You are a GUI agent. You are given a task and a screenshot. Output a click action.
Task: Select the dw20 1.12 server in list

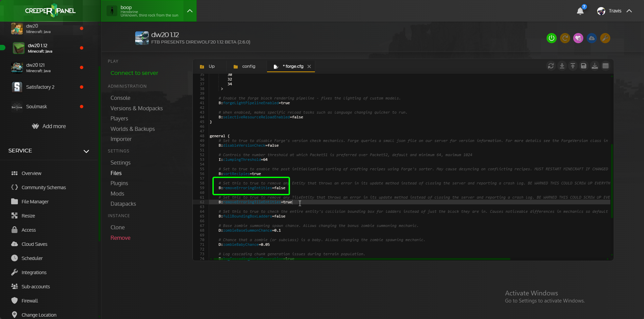click(x=49, y=48)
